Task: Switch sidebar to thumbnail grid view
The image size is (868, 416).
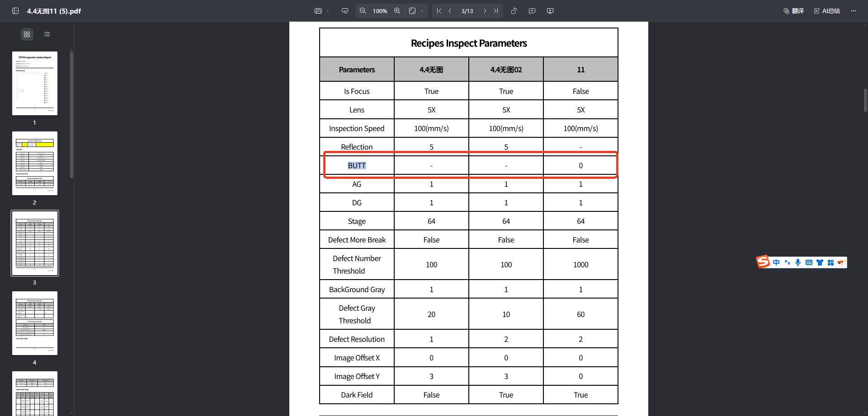Action: (27, 34)
